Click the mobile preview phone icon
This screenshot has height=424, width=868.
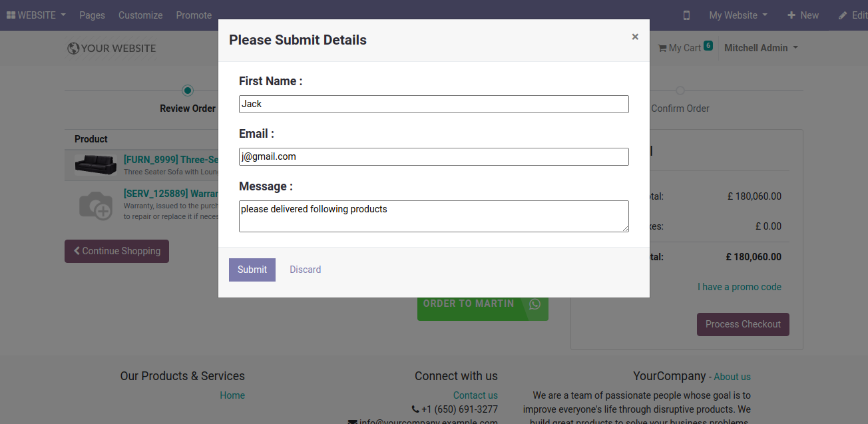(x=687, y=15)
